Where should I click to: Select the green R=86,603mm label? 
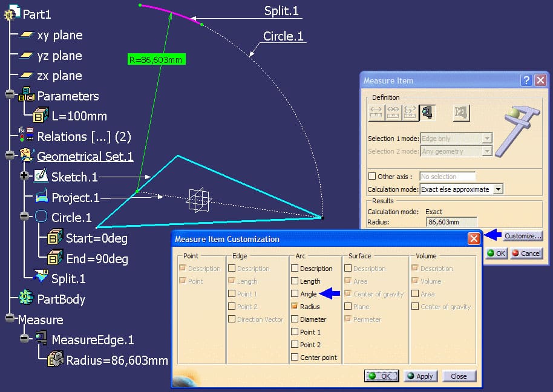point(156,59)
